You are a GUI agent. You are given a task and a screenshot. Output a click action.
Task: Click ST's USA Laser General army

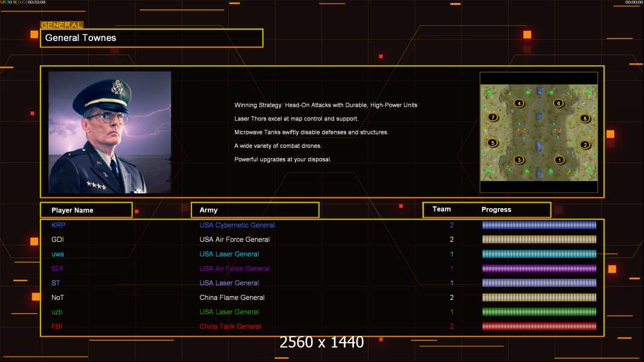tap(229, 283)
